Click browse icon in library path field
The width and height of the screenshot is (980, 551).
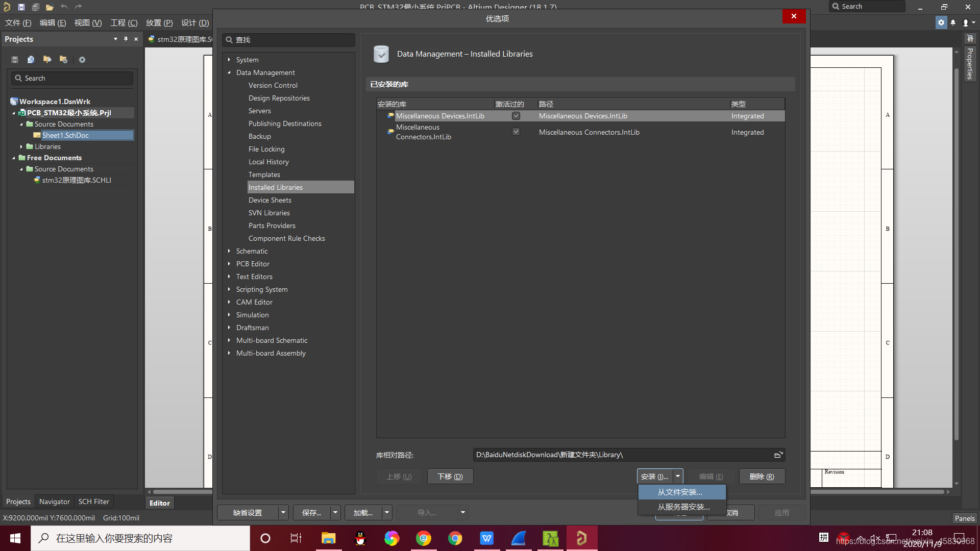778,455
